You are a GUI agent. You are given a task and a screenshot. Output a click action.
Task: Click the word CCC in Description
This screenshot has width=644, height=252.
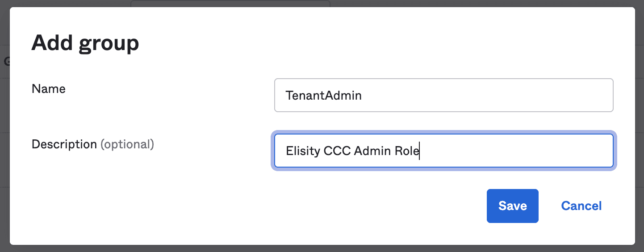coord(337,151)
